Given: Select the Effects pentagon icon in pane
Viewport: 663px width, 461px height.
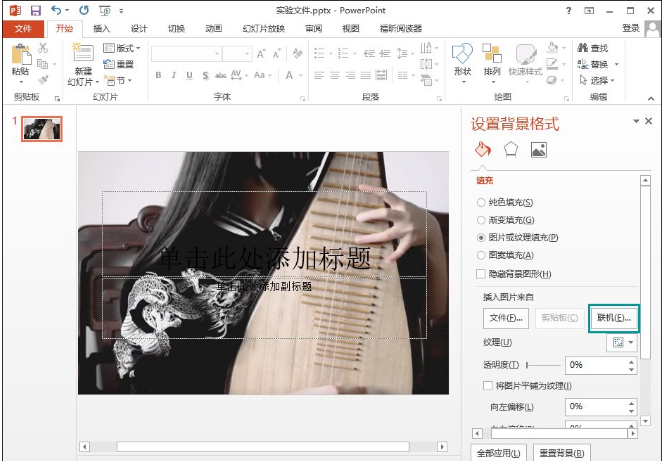Looking at the screenshot, I should (x=511, y=150).
